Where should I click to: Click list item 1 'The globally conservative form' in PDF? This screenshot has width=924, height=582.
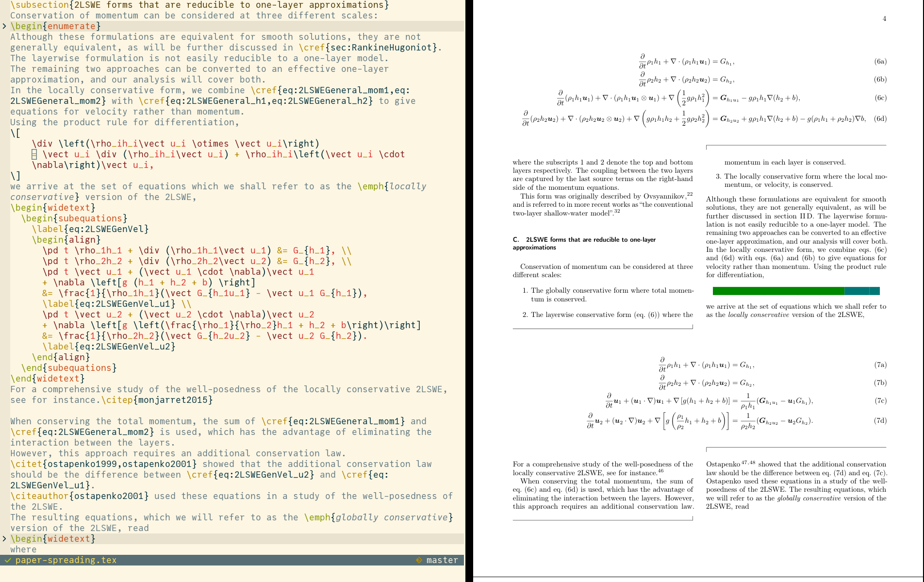(x=608, y=295)
